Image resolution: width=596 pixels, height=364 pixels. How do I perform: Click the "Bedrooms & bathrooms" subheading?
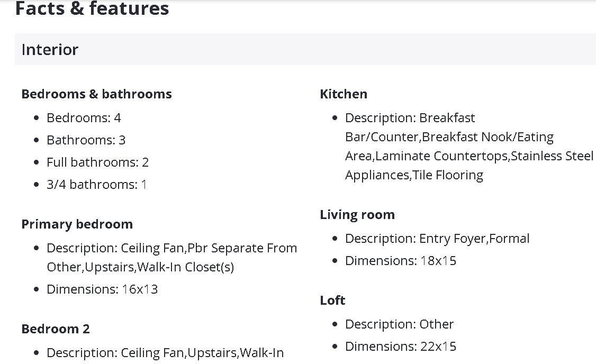96,94
